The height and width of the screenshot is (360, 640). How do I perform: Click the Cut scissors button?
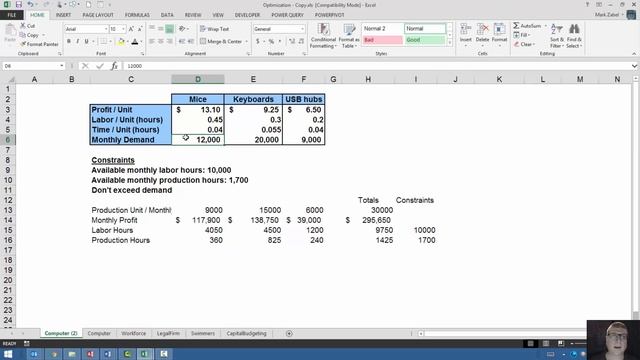click(28, 26)
